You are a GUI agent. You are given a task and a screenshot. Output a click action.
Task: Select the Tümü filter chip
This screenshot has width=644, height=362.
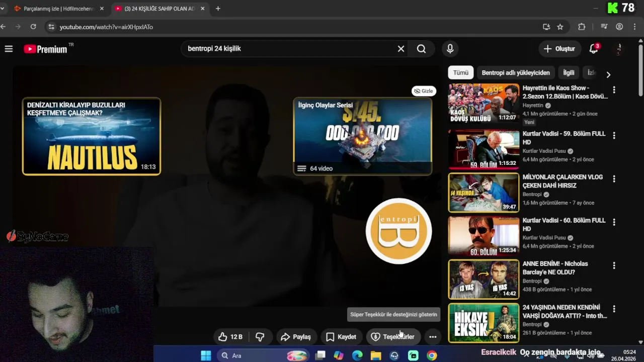coord(460,72)
